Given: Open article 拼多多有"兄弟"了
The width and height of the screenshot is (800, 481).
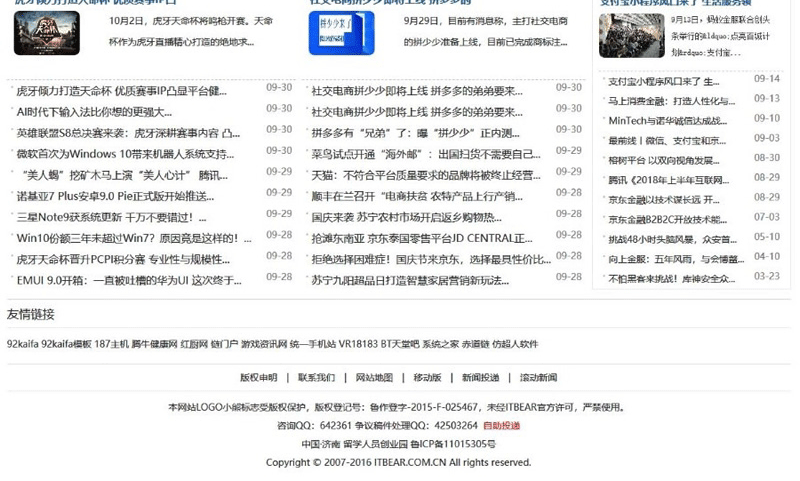Looking at the screenshot, I should (415, 133).
